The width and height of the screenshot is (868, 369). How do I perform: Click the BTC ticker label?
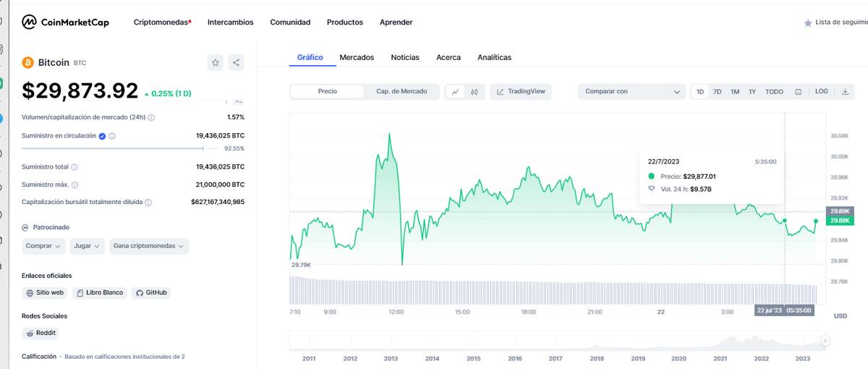coord(80,64)
